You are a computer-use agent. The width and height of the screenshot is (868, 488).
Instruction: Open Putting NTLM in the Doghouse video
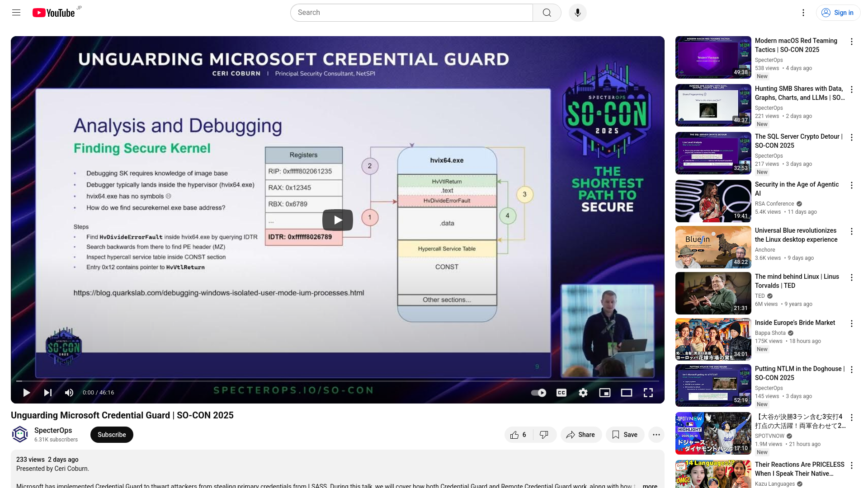(x=800, y=373)
